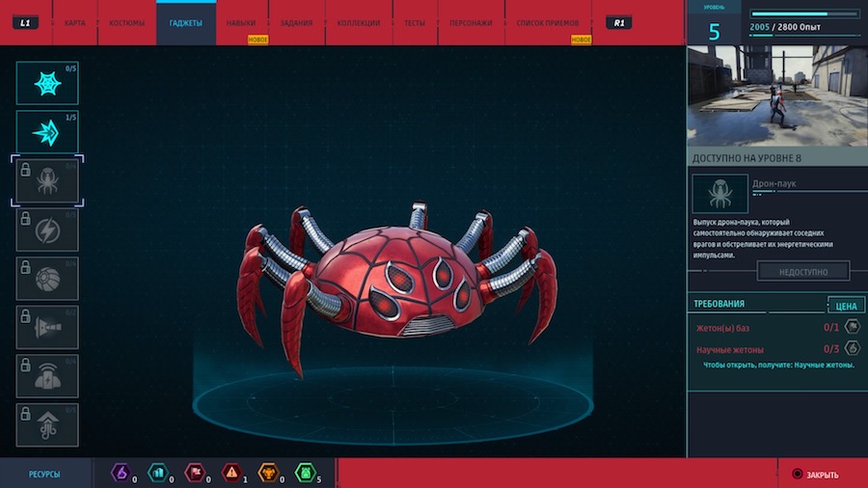Click the L1 shoulder button indicator
Screen dimensions: 868x488
coord(25,23)
